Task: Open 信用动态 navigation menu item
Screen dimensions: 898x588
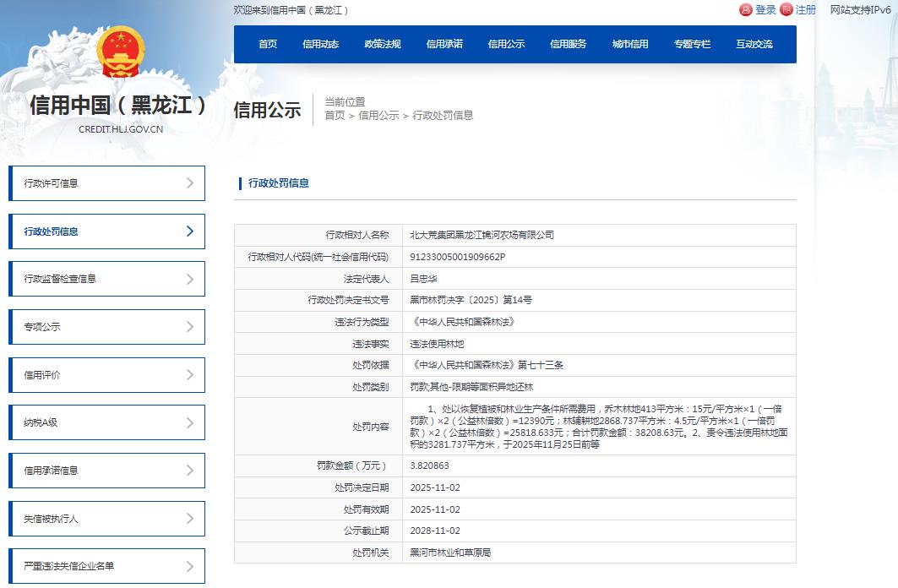Action: click(321, 44)
